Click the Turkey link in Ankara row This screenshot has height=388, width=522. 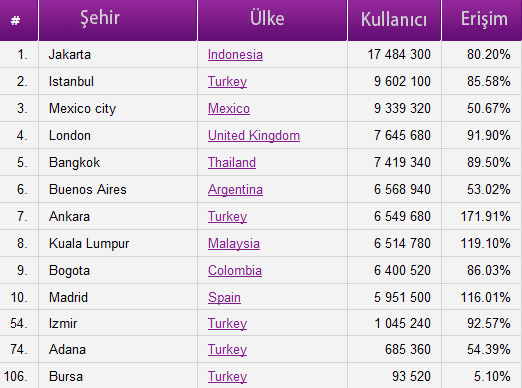[x=227, y=217]
